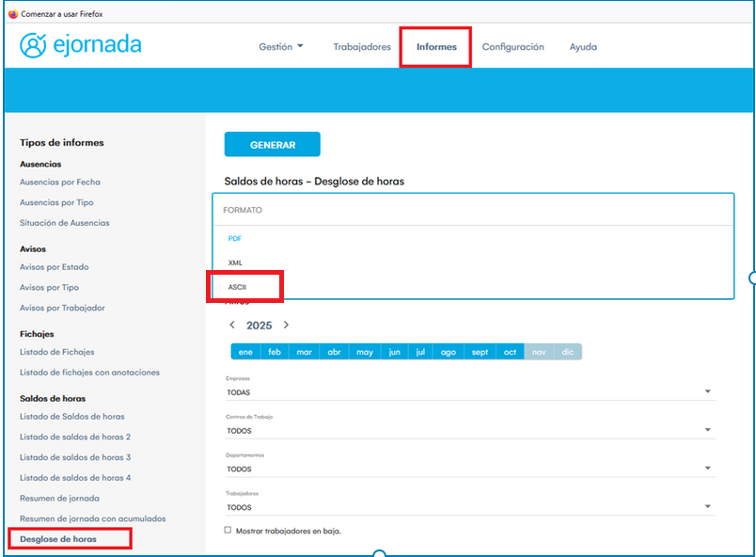
Task: Expand the Empresas dropdown
Action: (x=707, y=392)
